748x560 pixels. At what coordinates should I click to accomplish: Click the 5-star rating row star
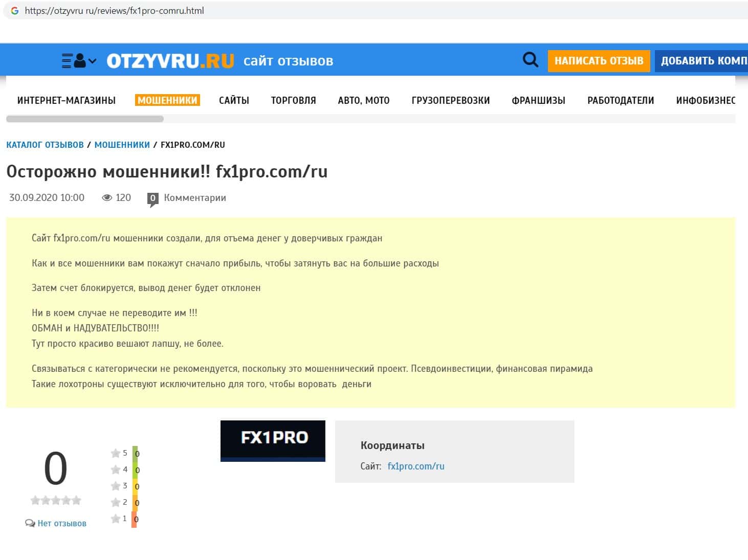116,453
